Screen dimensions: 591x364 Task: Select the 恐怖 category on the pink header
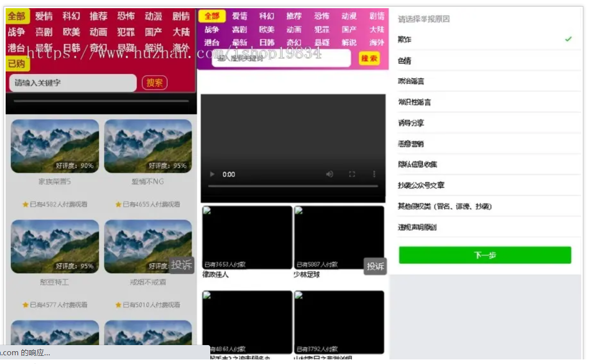[321, 16]
